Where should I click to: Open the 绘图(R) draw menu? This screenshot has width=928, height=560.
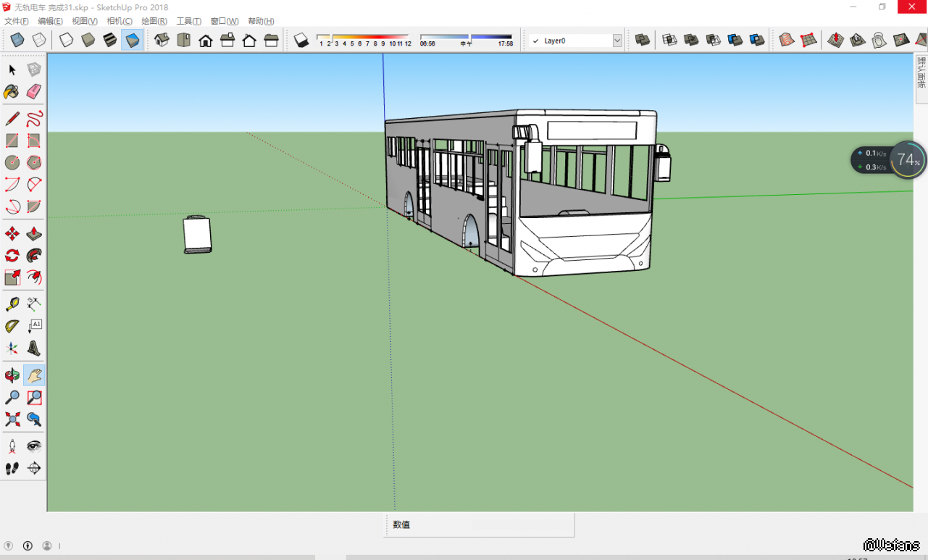point(154,21)
